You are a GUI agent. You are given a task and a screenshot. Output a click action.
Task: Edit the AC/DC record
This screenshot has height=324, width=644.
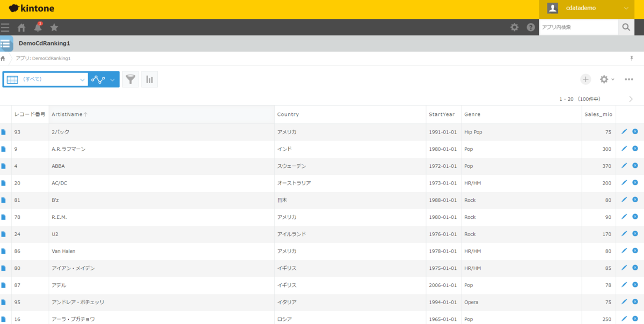624,183
